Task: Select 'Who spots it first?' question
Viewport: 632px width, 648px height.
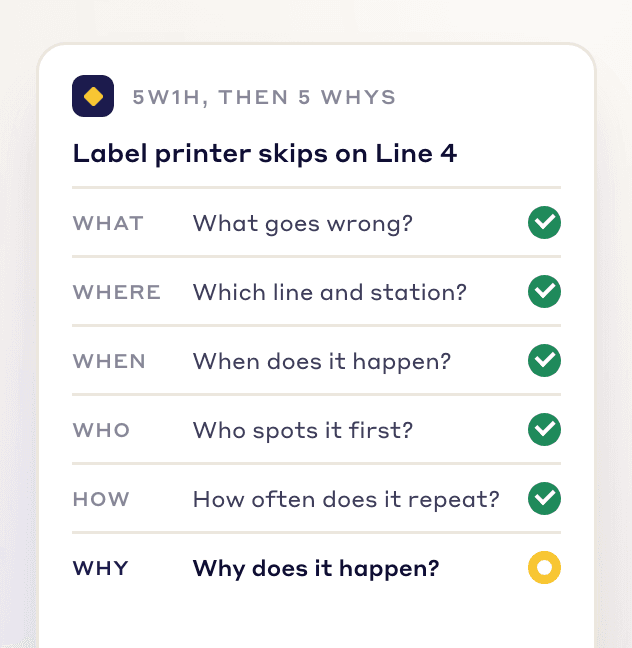Action: point(303,431)
